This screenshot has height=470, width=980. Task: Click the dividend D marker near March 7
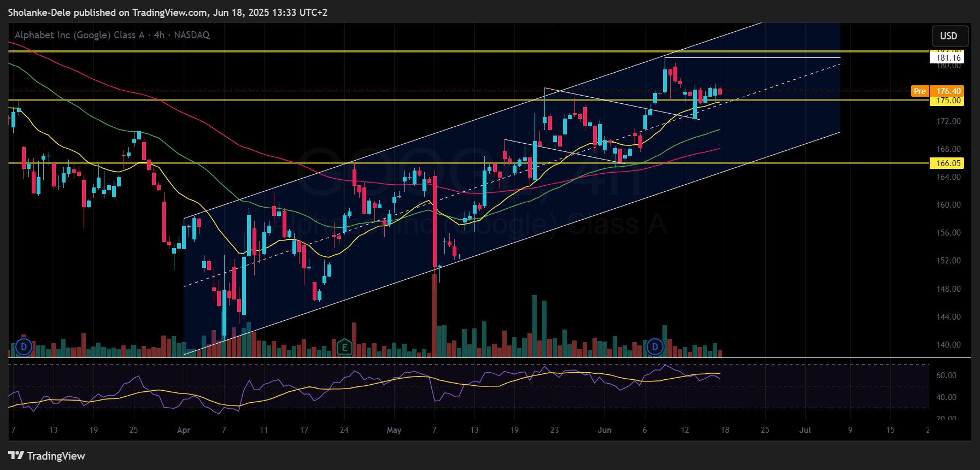23,346
